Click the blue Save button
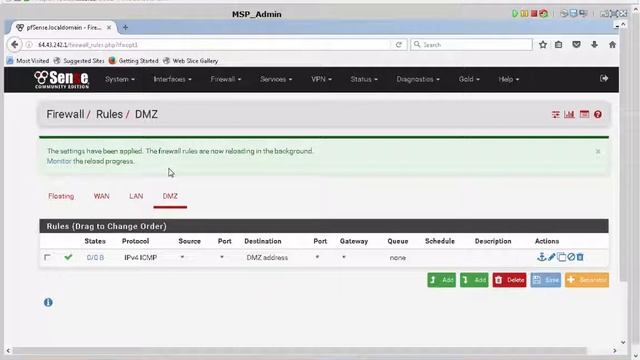The image size is (640, 360). (546, 280)
